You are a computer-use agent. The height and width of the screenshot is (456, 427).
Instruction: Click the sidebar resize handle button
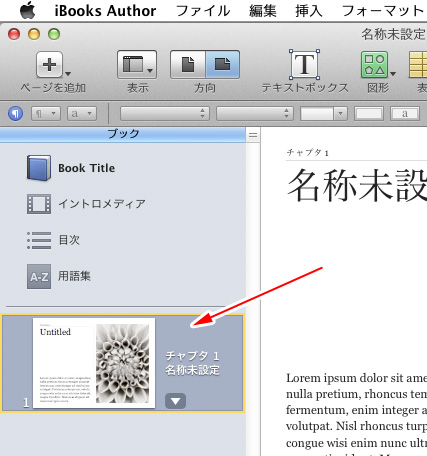pos(253,135)
